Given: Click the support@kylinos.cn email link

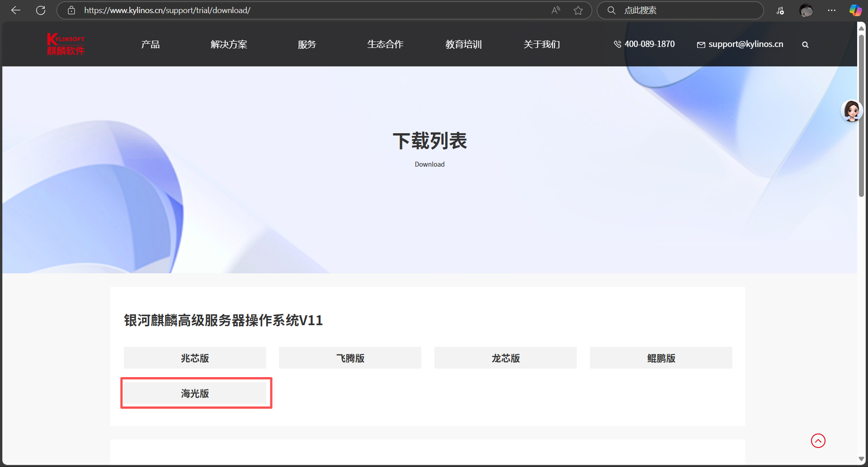Looking at the screenshot, I should point(745,44).
